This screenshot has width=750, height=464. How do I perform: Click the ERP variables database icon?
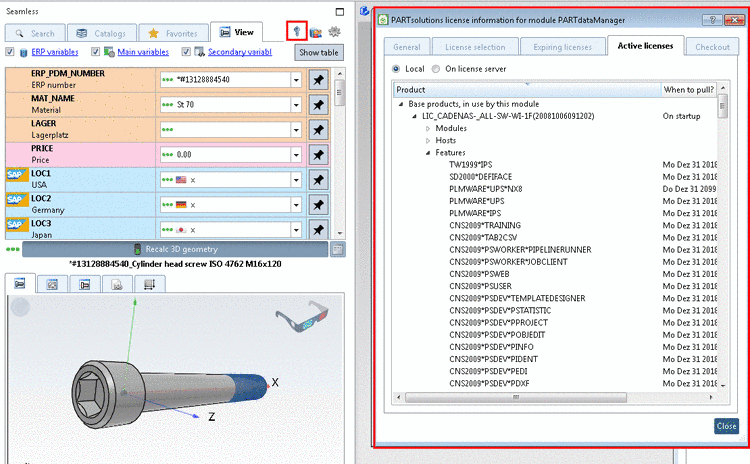(x=23, y=52)
